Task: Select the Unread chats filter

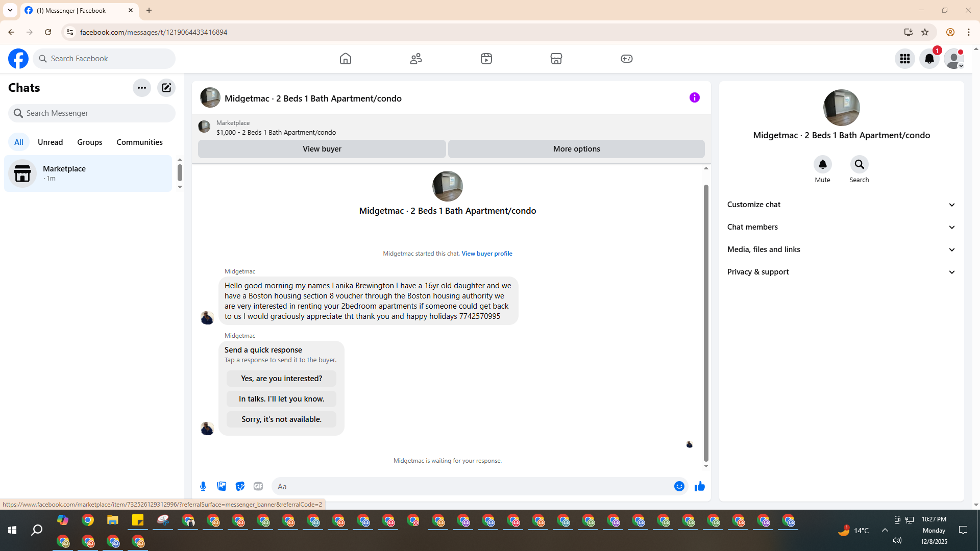Action: [x=51, y=142]
